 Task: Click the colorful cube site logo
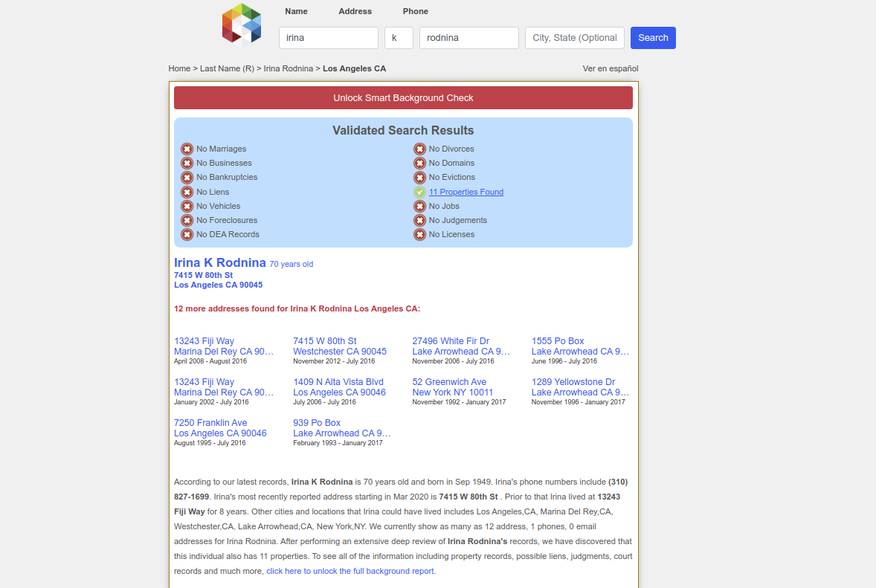pos(242,25)
